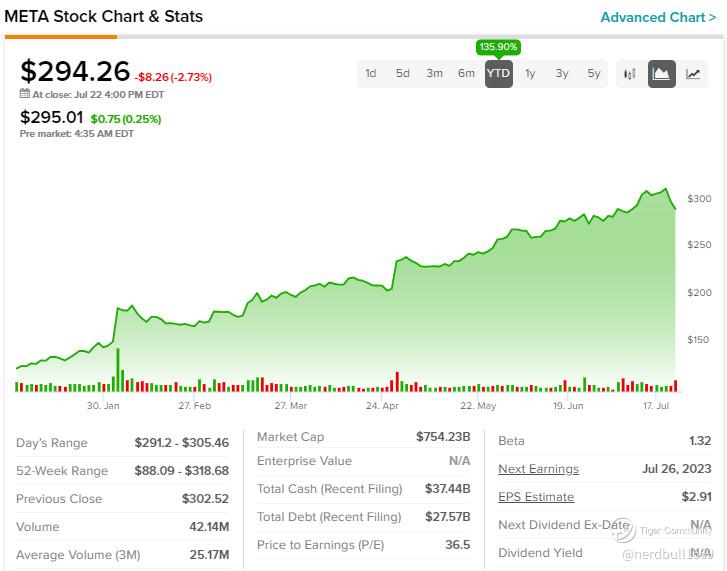Screen dimensions: 727x571
Task: Click the 19. Jun axis label
Action: [x=568, y=406]
